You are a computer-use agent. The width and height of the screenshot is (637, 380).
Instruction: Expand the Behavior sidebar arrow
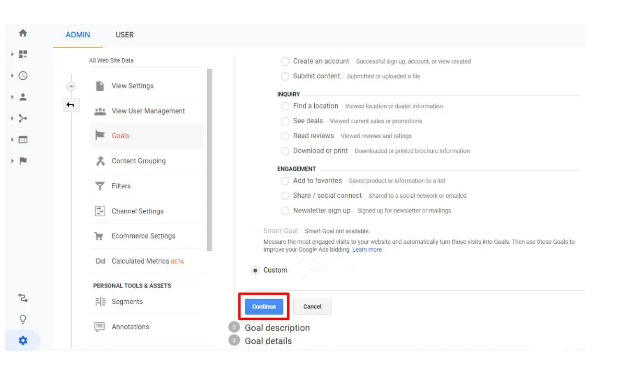click(12, 139)
